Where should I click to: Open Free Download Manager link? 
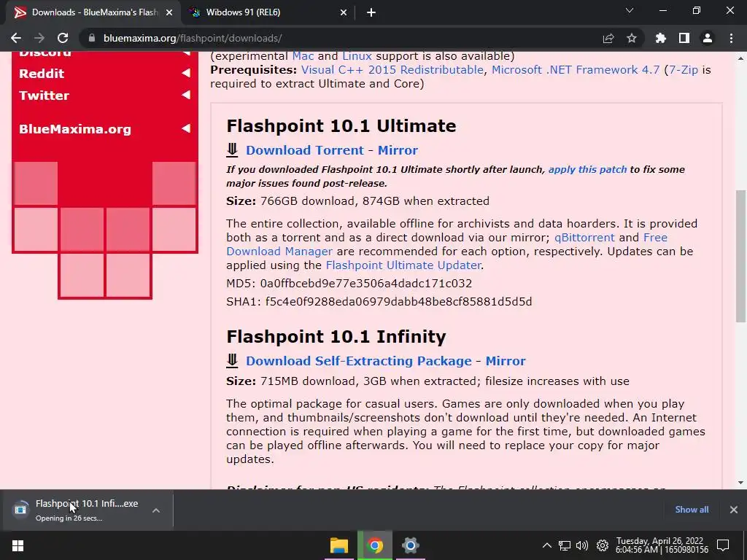(x=279, y=252)
